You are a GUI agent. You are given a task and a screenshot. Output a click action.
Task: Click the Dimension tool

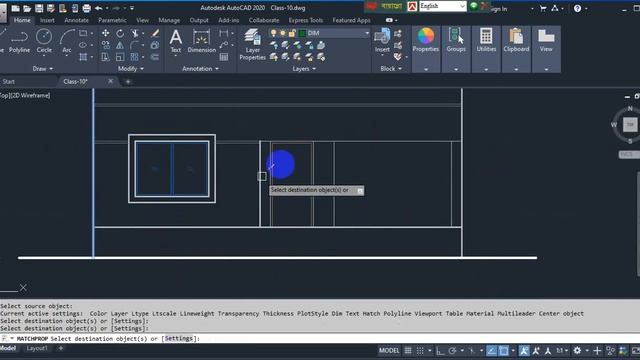tap(201, 41)
